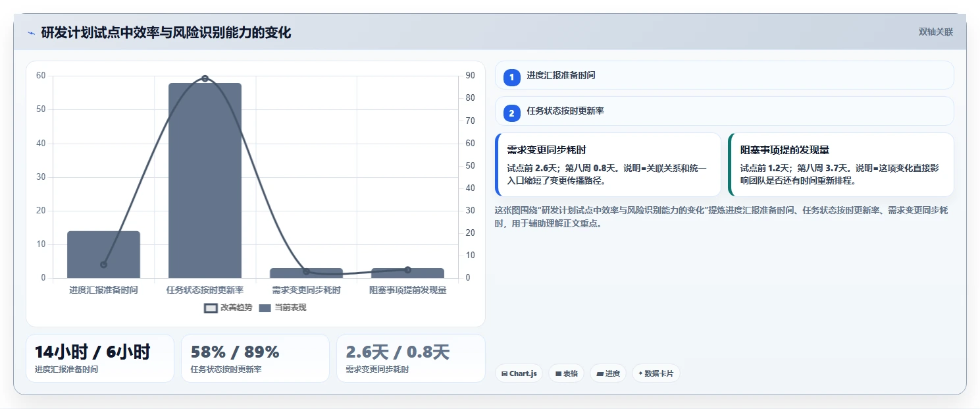Click the 任务状态按时更新率 bar in chart
The height and width of the screenshot is (409, 980).
205,180
